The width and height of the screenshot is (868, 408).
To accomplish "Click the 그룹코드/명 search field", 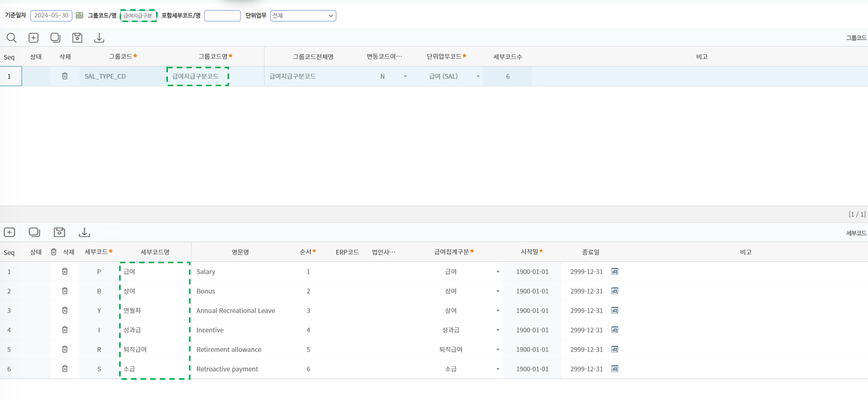I will click(x=139, y=15).
